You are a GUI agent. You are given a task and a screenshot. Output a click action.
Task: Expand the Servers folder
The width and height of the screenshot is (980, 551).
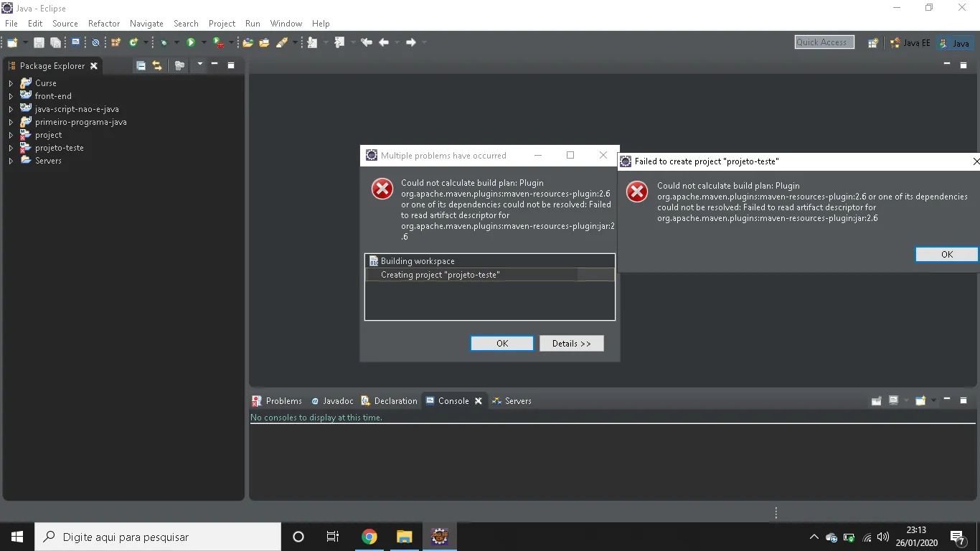tap(11, 161)
